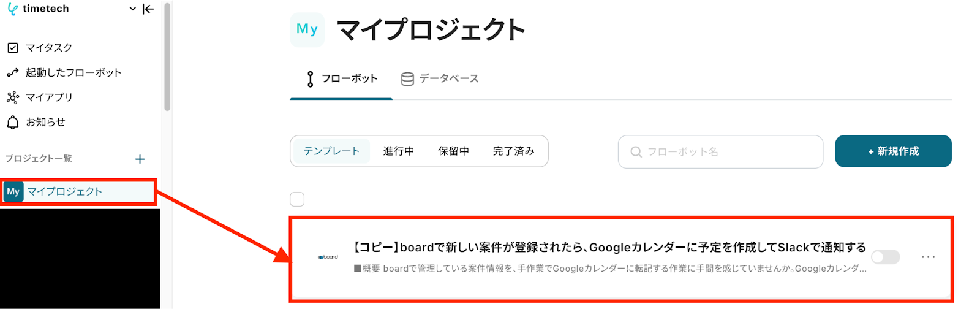980x309 pixels.
Task: Select the 進行中 filter
Action: (x=399, y=151)
